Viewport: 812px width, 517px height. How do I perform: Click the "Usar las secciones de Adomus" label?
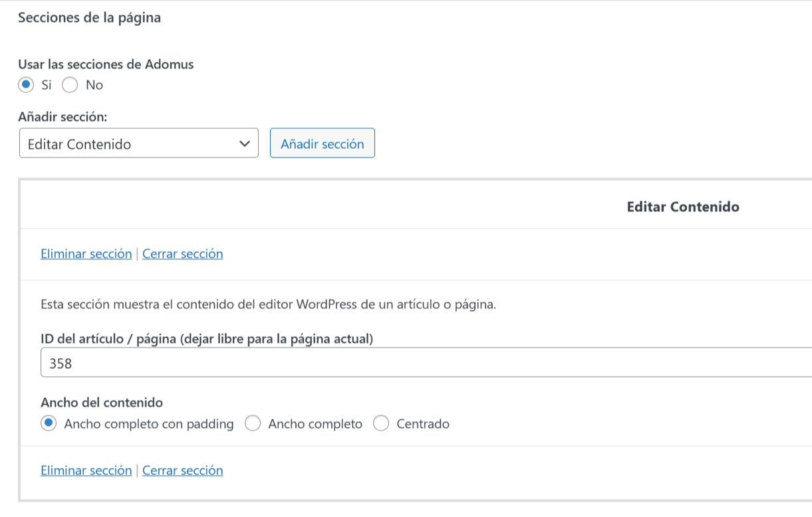[106, 64]
